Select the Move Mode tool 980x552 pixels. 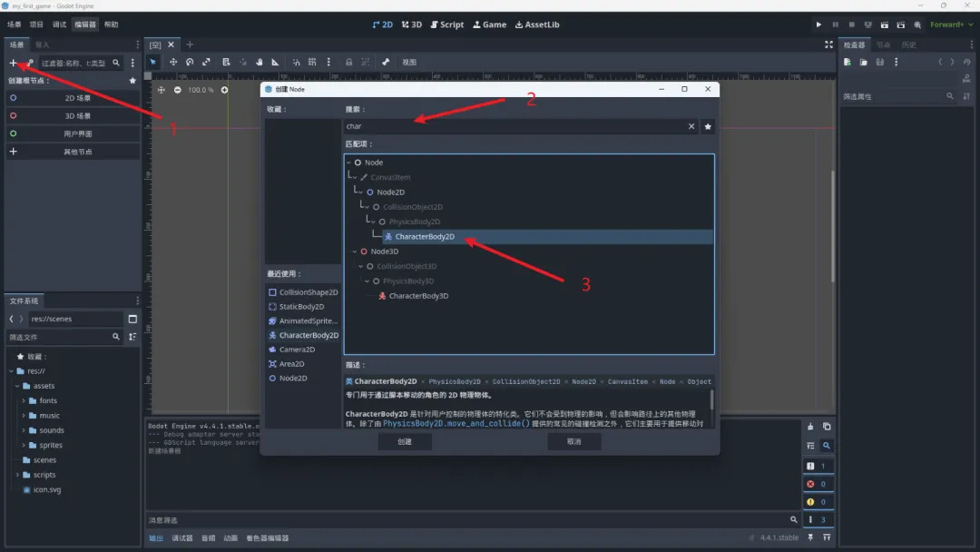(173, 62)
